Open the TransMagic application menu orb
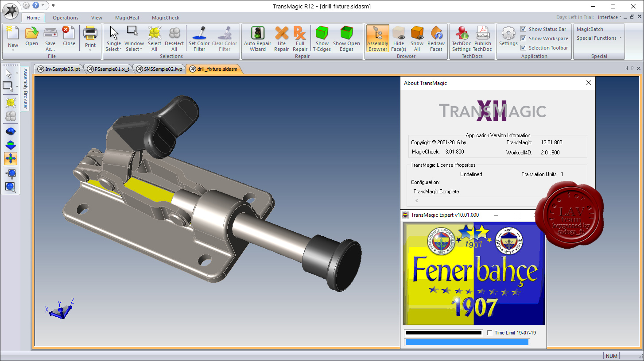 tap(11, 11)
